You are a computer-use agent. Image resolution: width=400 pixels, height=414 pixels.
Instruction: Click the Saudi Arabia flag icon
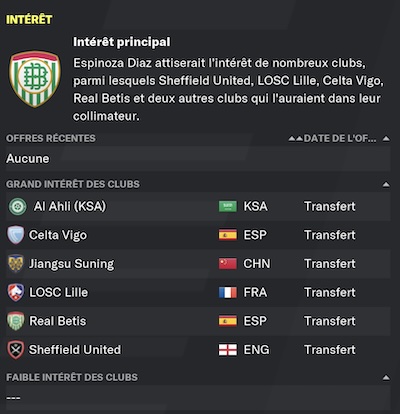tap(228, 206)
